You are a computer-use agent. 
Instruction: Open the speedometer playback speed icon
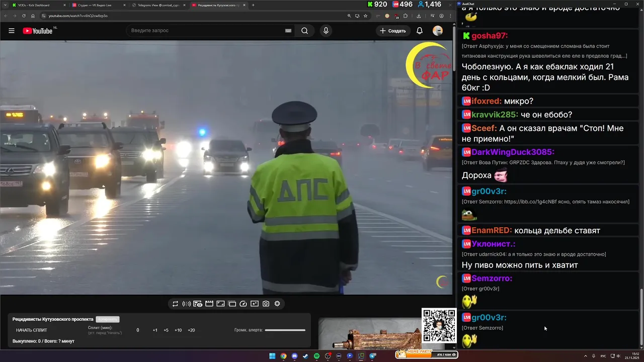pos(243,304)
